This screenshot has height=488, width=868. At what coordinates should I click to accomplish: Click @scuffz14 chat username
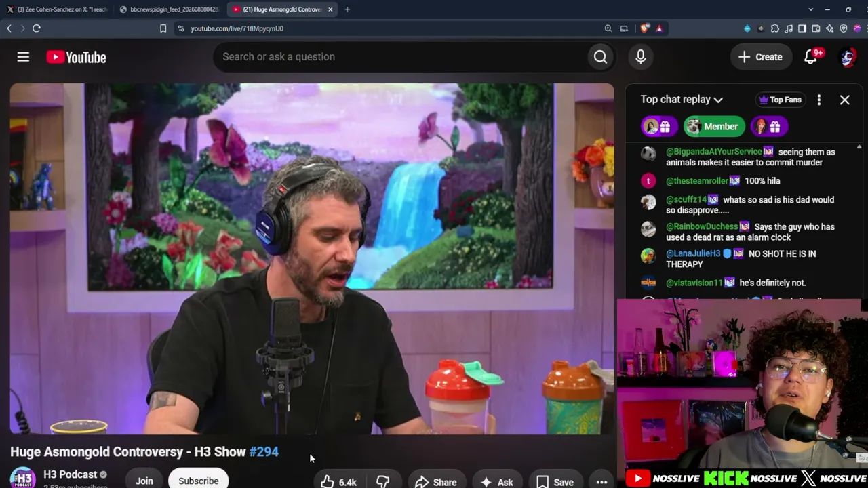pos(686,200)
